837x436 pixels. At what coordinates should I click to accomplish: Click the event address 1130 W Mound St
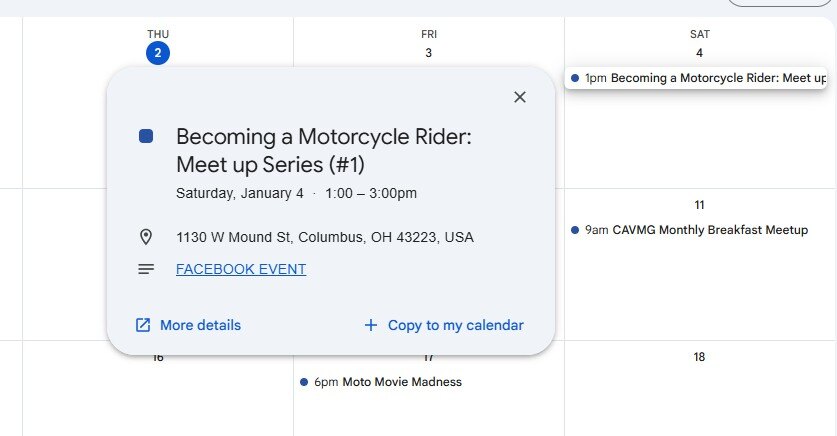(x=325, y=237)
